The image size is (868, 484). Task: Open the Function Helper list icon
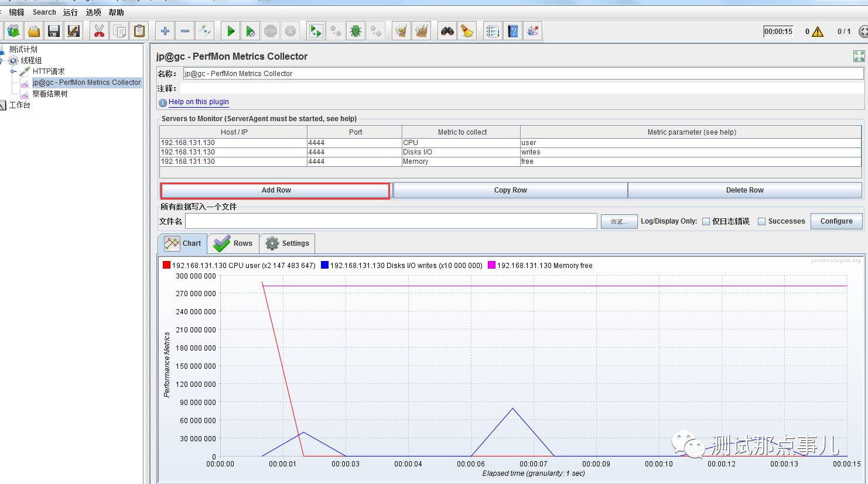(493, 31)
